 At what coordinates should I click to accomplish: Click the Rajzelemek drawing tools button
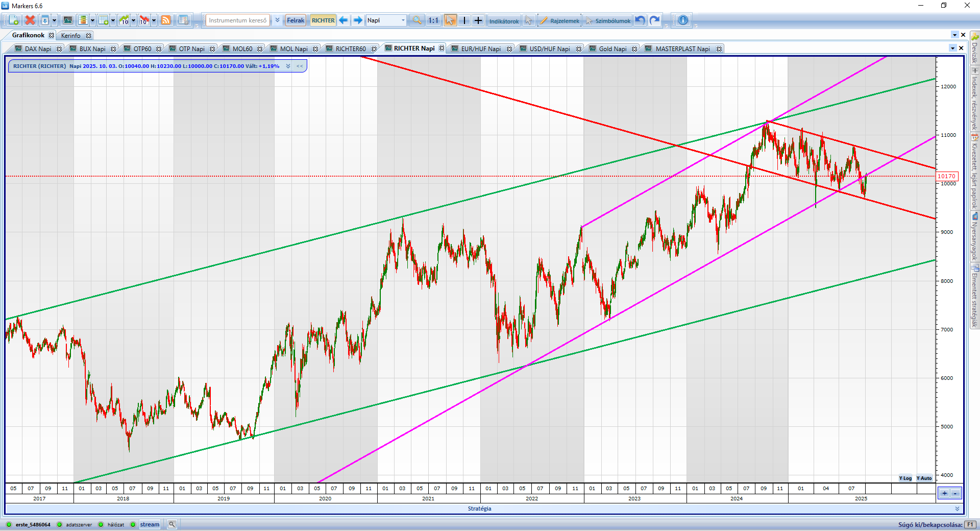coord(560,21)
